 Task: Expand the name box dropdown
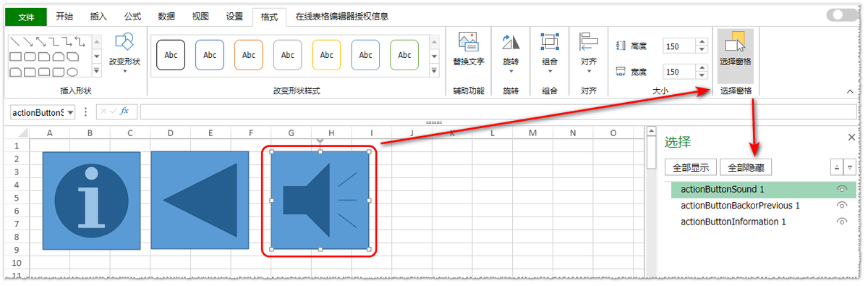[70, 112]
